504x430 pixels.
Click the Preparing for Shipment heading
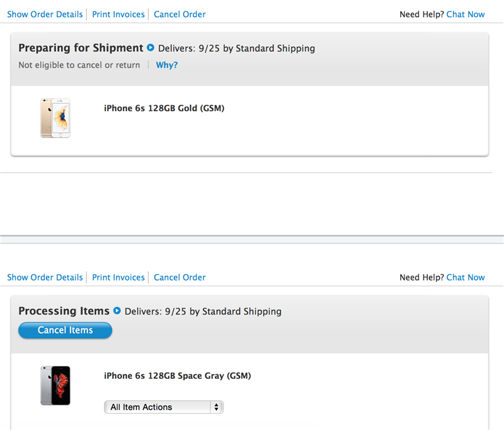[x=81, y=48]
